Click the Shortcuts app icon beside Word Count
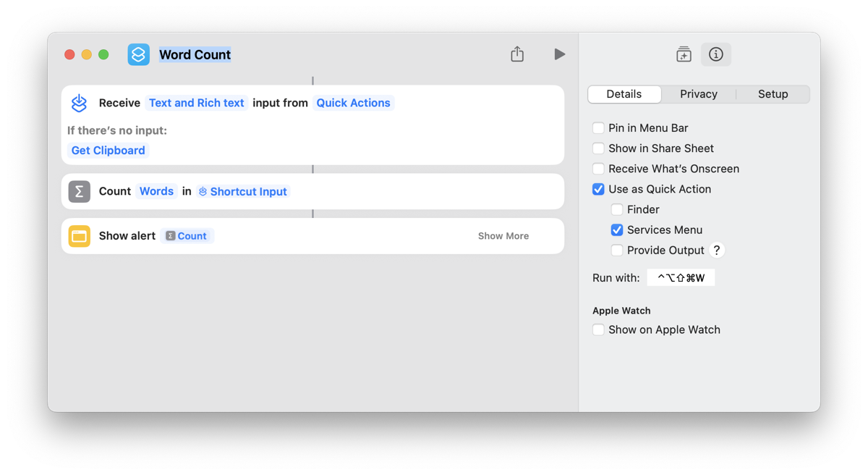 click(x=138, y=54)
